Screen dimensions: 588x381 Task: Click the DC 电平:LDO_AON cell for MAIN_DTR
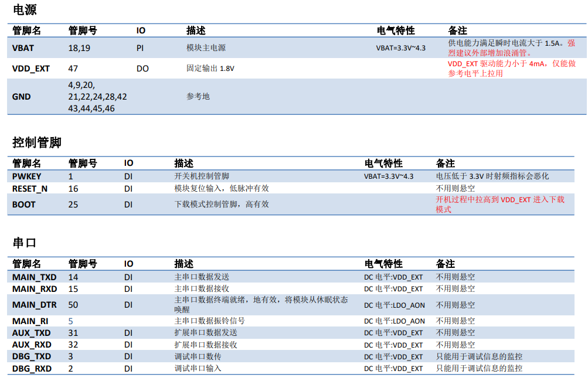pos(394,305)
